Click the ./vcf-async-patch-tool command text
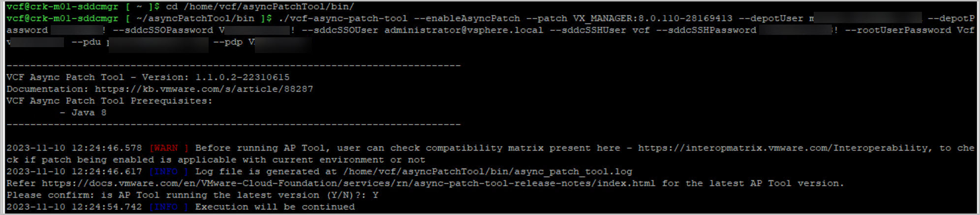 tap(343, 18)
